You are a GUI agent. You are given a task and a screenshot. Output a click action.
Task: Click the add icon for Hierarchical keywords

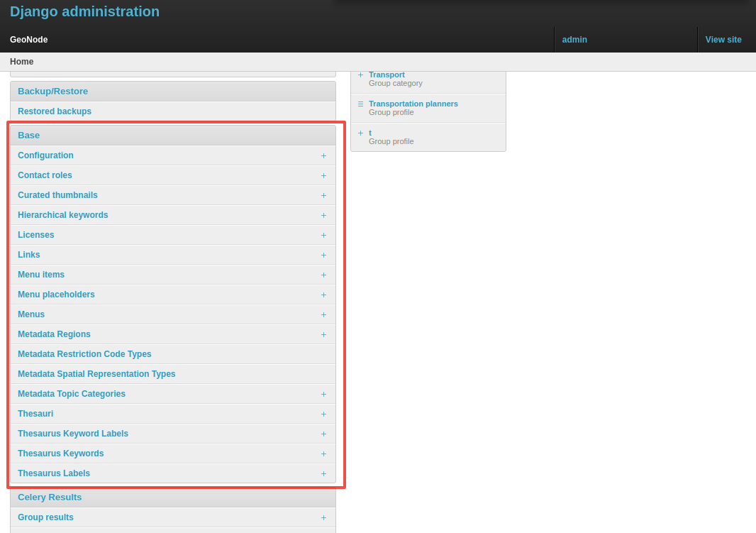click(323, 215)
